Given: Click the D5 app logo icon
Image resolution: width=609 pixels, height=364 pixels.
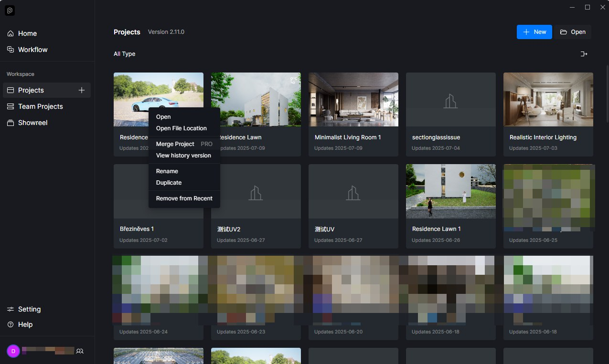Looking at the screenshot, I should [10, 10].
